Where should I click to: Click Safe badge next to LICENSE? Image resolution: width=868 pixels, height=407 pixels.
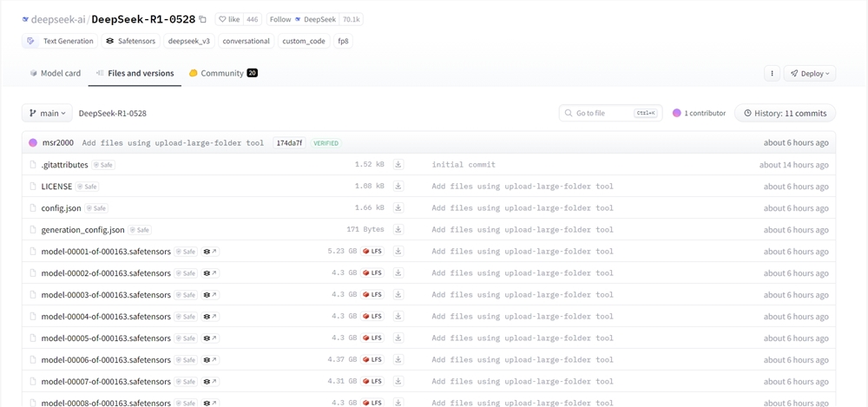tap(87, 187)
